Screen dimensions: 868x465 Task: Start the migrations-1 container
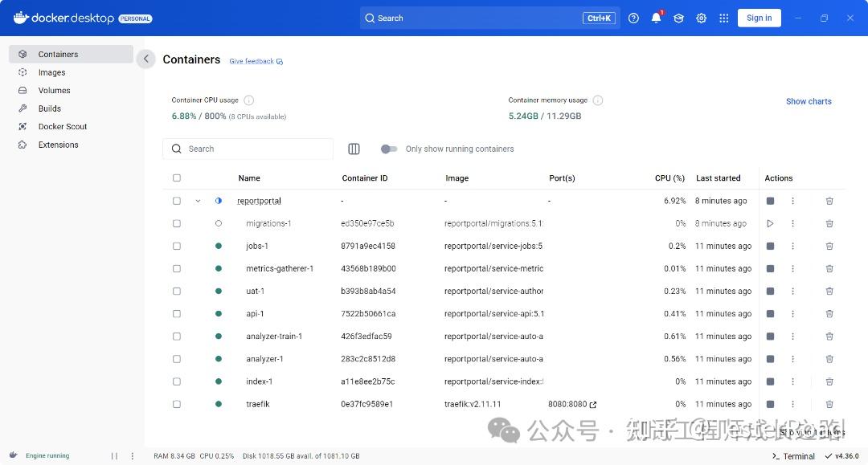click(x=770, y=223)
